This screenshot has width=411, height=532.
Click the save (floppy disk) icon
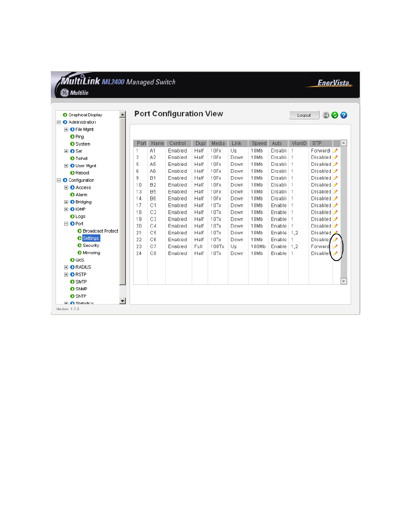click(x=326, y=115)
